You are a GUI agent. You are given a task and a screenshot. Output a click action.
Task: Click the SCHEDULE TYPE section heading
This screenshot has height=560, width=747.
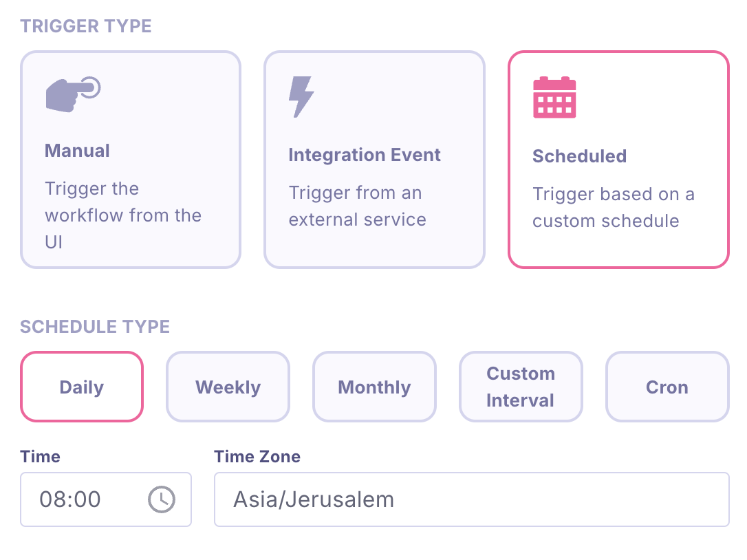click(95, 327)
